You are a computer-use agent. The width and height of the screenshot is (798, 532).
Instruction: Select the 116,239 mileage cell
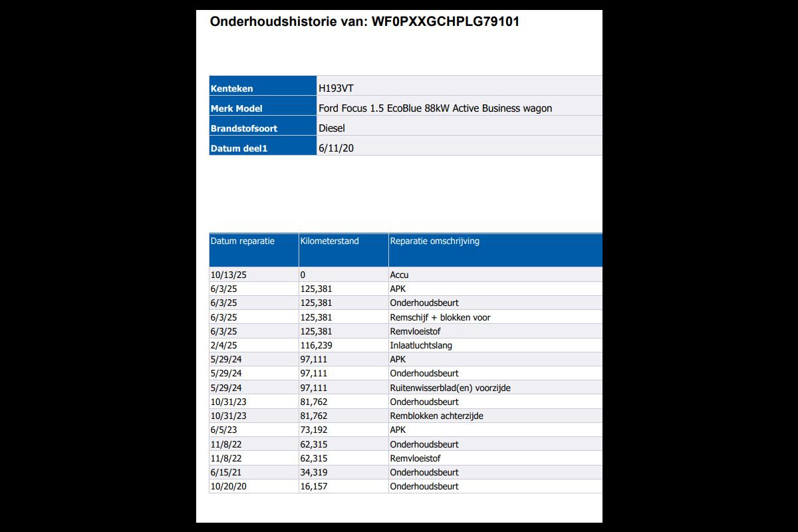316,345
